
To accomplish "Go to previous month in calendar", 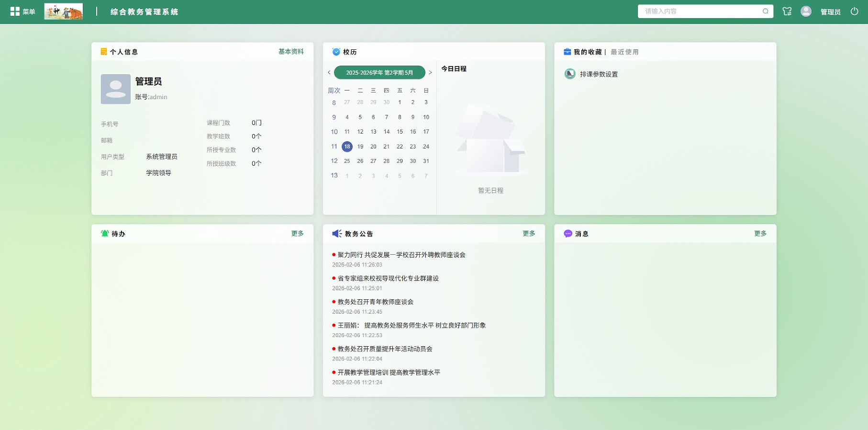I will pos(329,73).
